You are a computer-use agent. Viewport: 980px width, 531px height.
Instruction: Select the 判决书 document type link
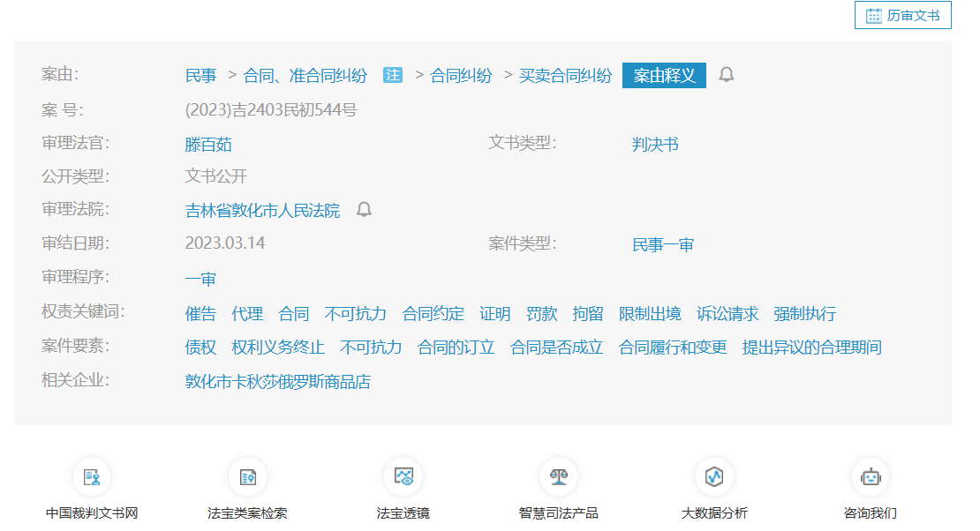click(655, 145)
